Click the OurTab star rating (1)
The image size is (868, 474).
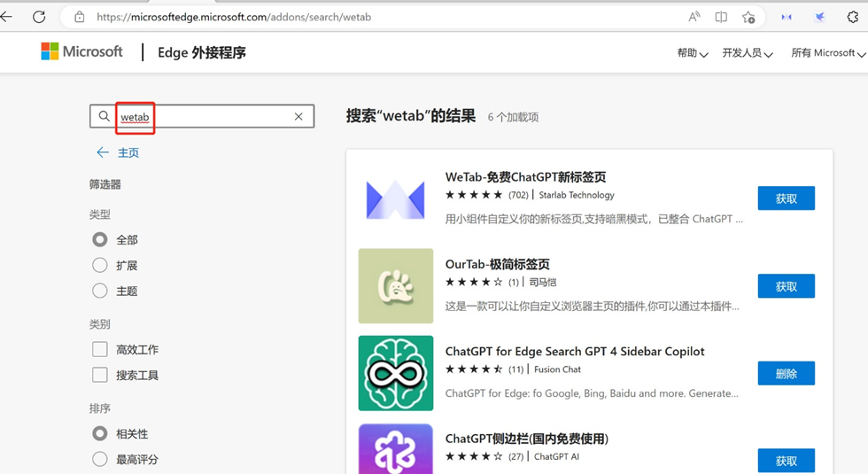point(482,283)
